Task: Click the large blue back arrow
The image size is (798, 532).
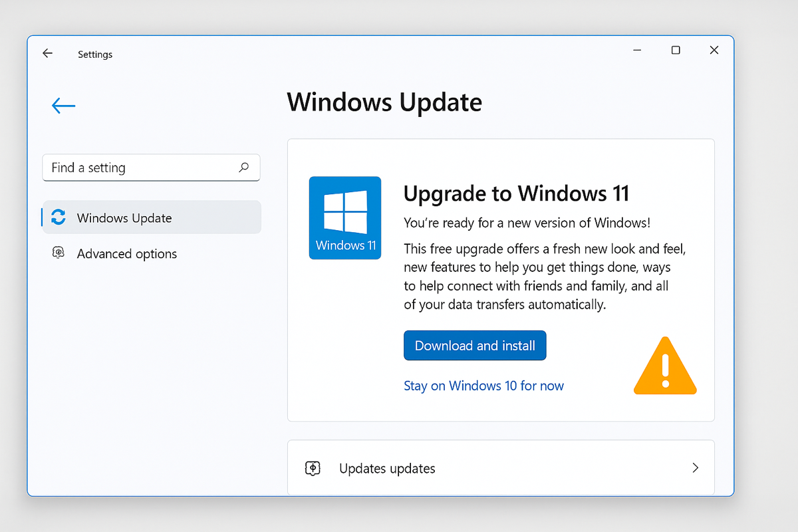Action: (63, 105)
